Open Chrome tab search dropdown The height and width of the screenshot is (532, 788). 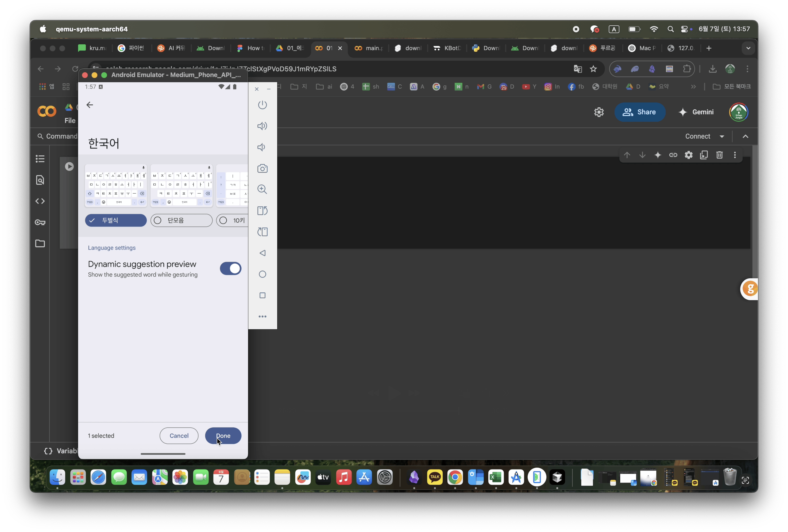[748, 48]
